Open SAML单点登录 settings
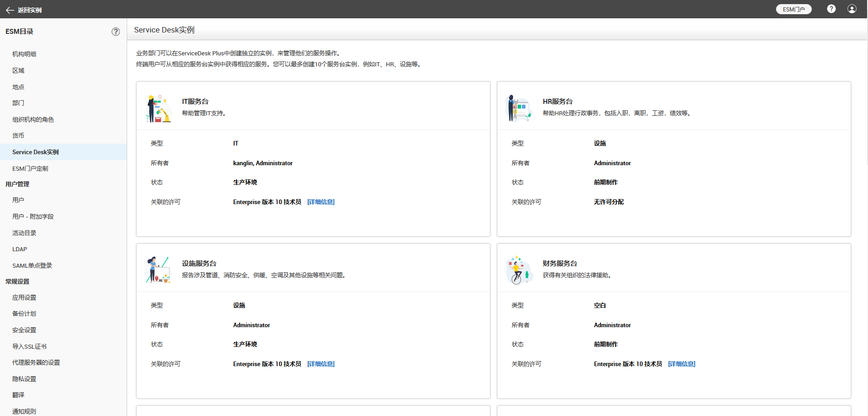Viewport: 868px width, 416px height. [32, 265]
